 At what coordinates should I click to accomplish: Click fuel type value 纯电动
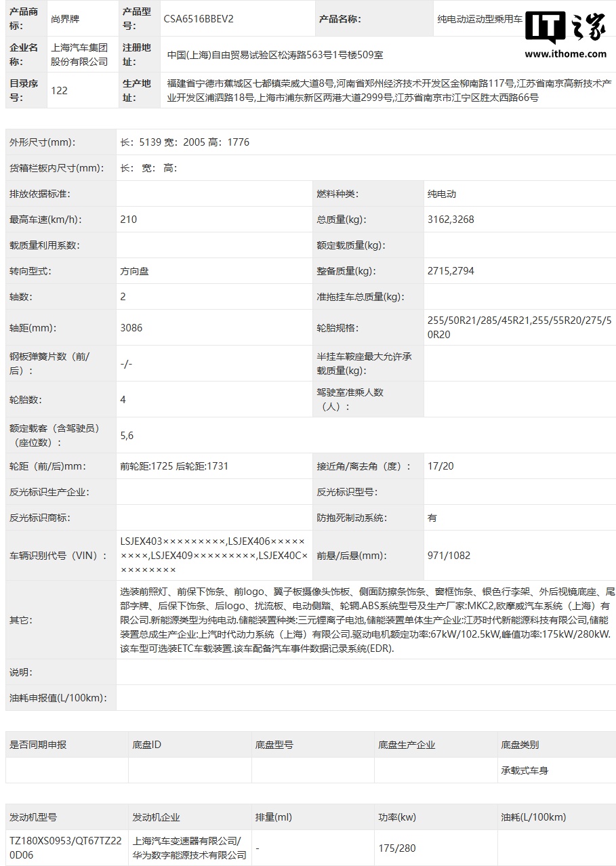pos(442,194)
